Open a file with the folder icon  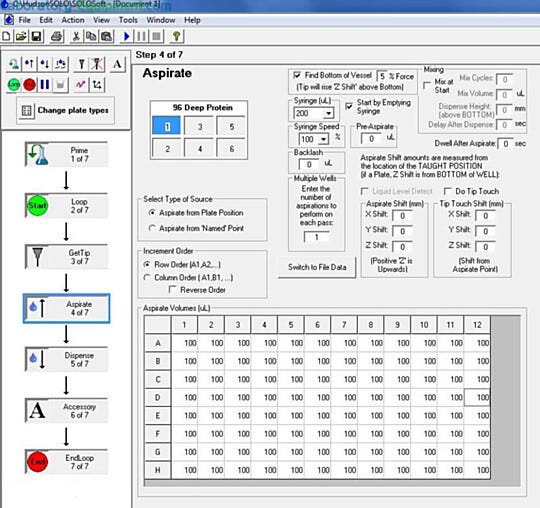[21, 36]
